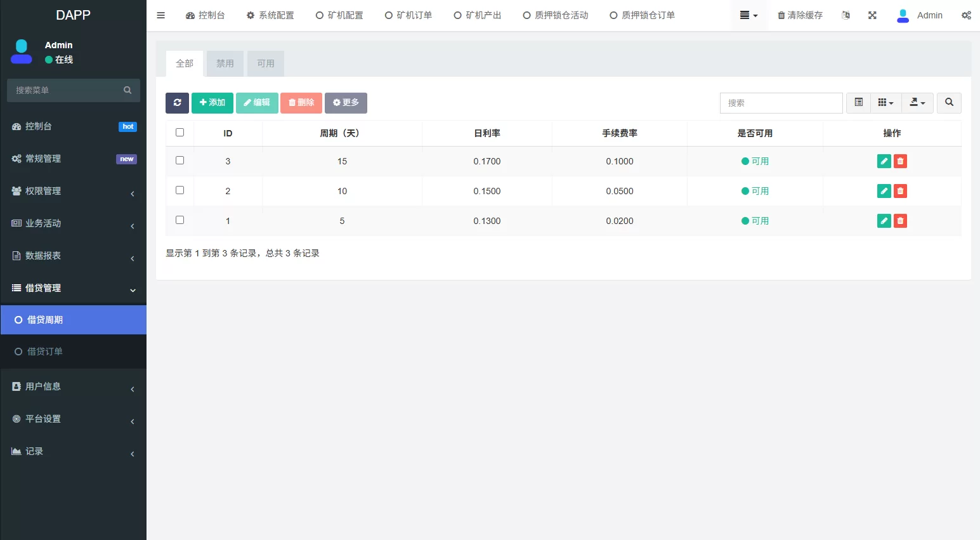Switch to the 禁用 tab

pyautogui.click(x=225, y=63)
